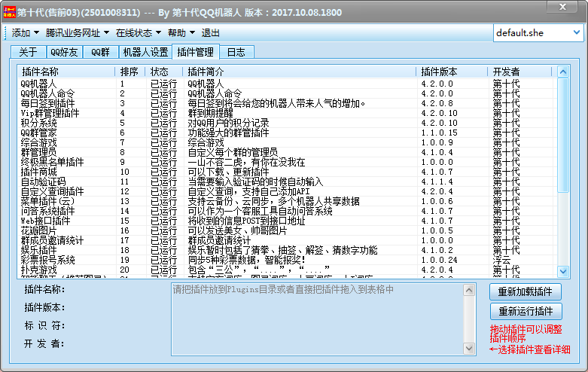Sort by 排序 column header
The height and width of the screenshot is (372, 588).
130,72
